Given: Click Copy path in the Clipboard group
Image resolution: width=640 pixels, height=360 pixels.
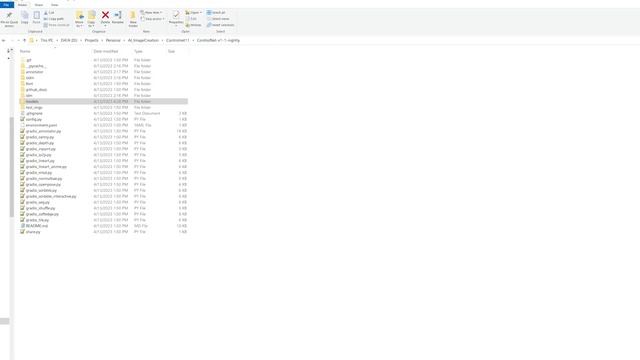Looking at the screenshot, I should point(54,19).
